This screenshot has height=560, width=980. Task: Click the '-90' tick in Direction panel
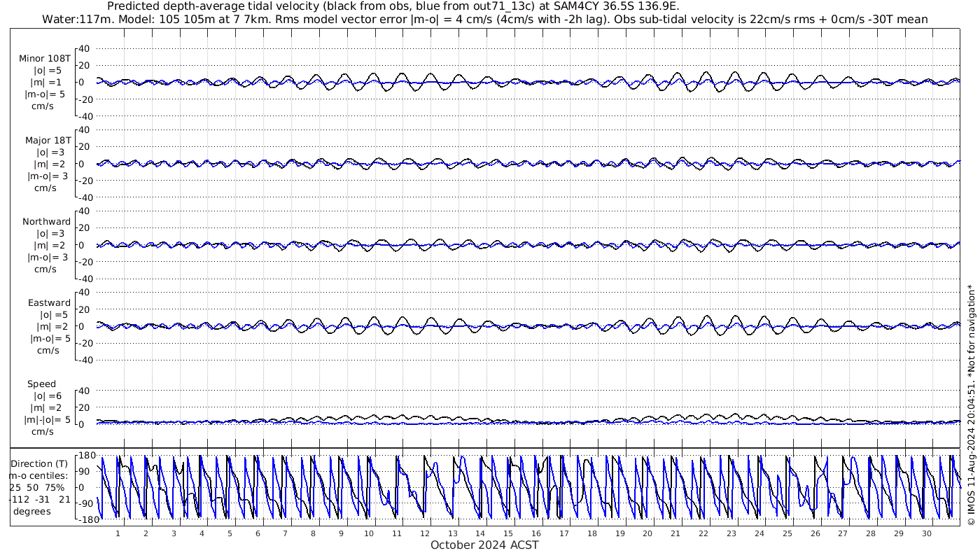pos(86,503)
